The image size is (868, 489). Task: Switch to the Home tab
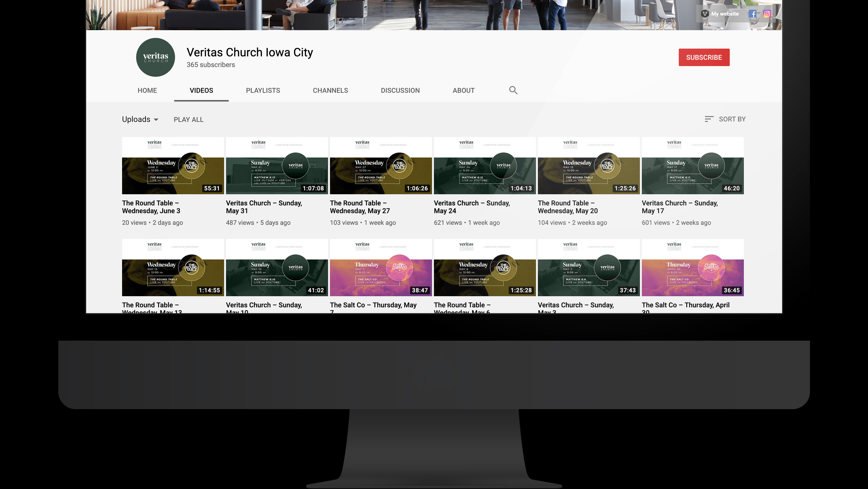[147, 90]
